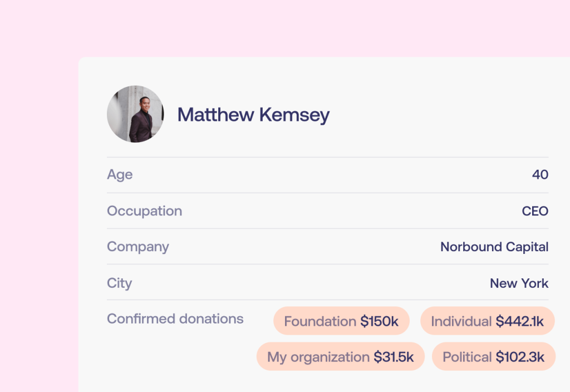The image size is (570, 392).
Task: Open the Matthew Kemsey name heading
Action: tap(253, 115)
